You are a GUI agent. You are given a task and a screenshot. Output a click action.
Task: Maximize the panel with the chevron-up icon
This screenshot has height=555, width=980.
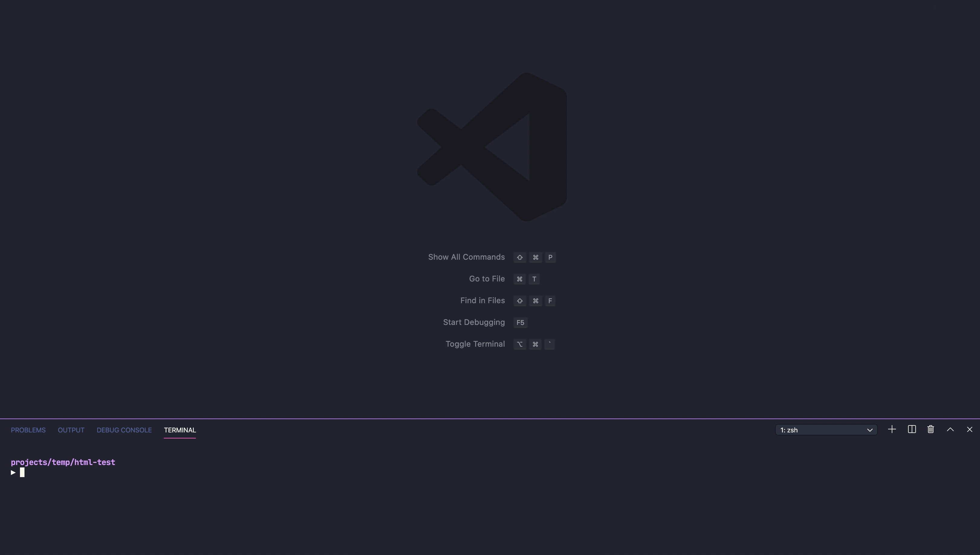pos(950,429)
